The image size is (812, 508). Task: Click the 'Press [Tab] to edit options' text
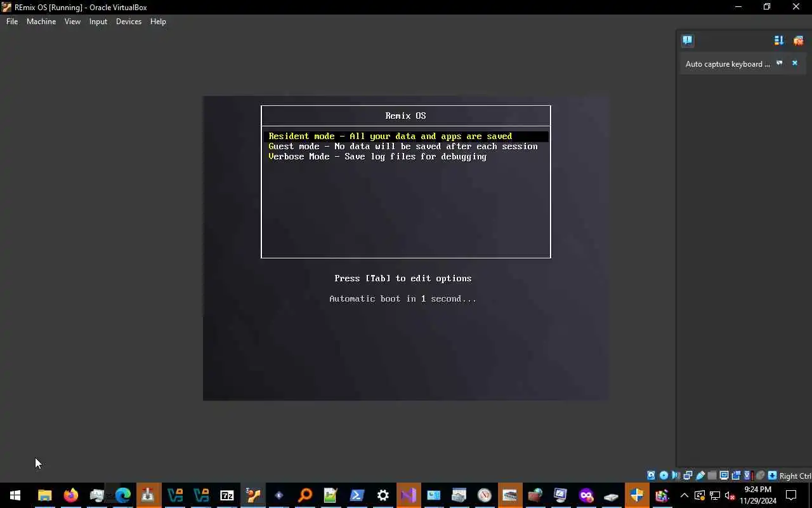click(403, 279)
